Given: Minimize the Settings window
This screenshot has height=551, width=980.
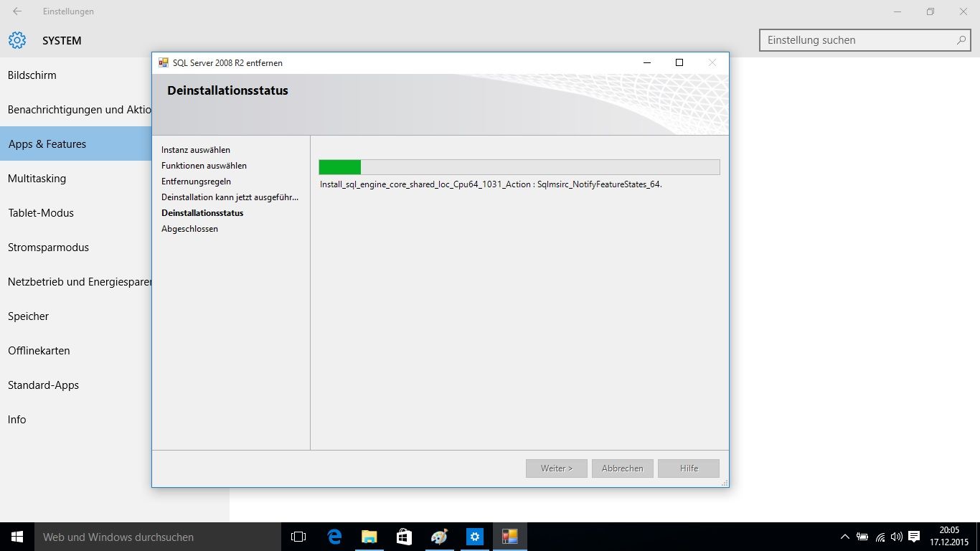Looking at the screenshot, I should tap(897, 11).
